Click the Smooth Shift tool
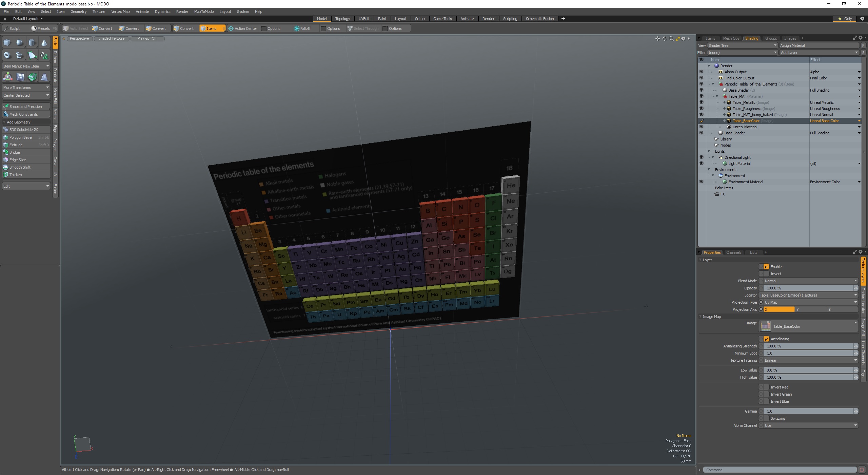 tap(26, 167)
